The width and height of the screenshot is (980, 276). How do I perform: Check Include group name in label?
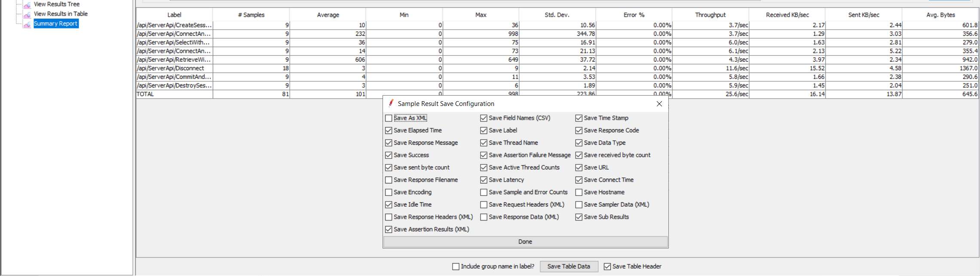coord(456,267)
